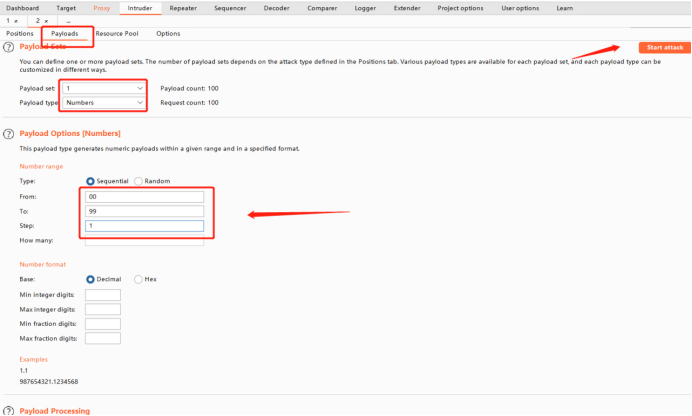Image resolution: width=692 pixels, height=416 pixels.
Task: Select the Sequential number type
Action: (x=90, y=181)
